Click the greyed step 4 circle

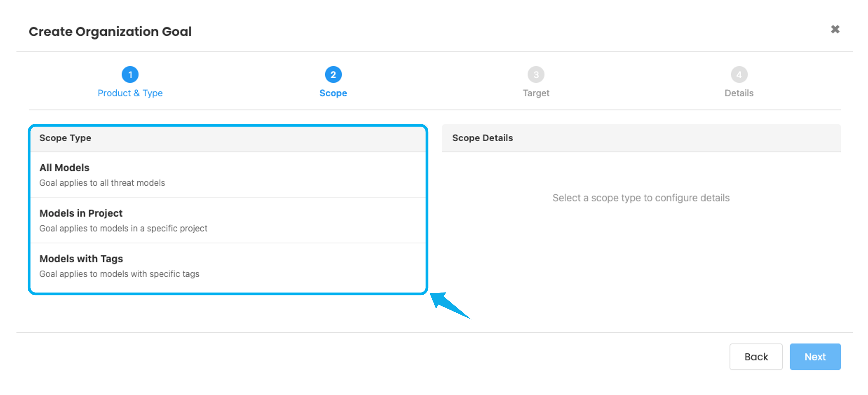pyautogui.click(x=739, y=74)
